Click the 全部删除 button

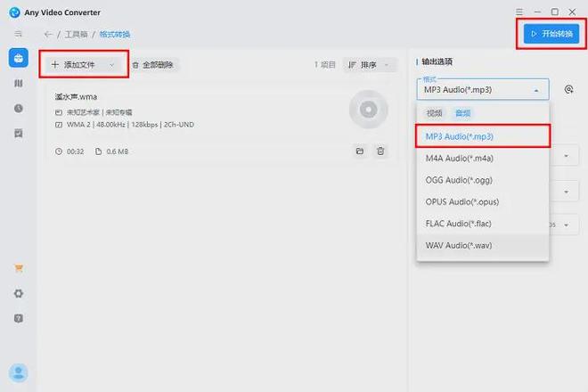pyautogui.click(x=155, y=65)
